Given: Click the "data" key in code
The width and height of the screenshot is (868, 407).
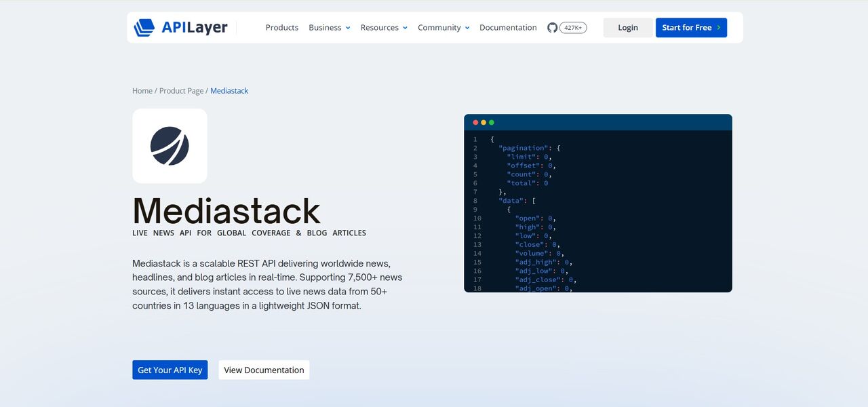Looking at the screenshot, I should [511, 201].
